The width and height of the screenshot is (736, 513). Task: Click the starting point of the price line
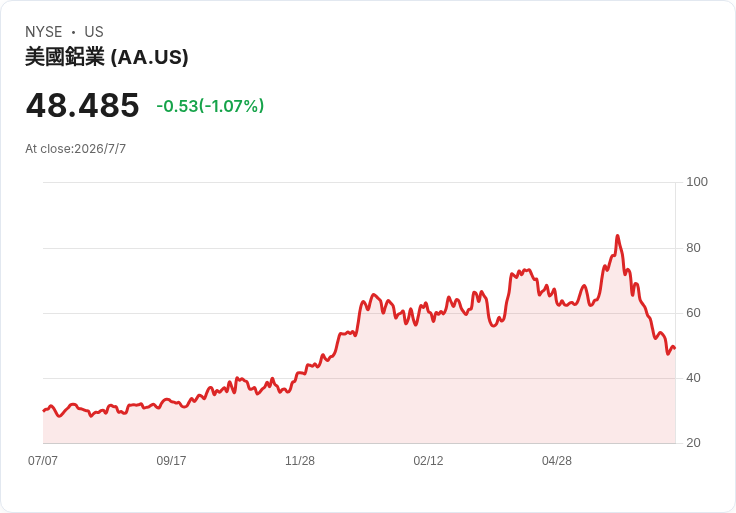(44, 411)
